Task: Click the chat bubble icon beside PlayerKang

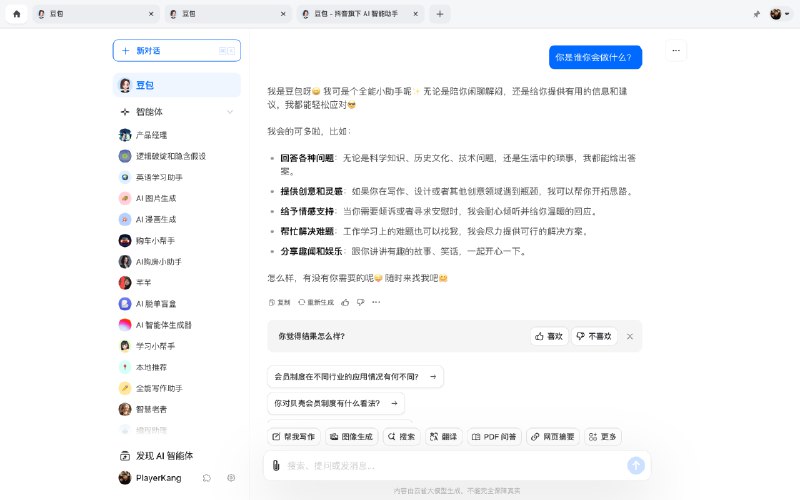Action: (206, 478)
